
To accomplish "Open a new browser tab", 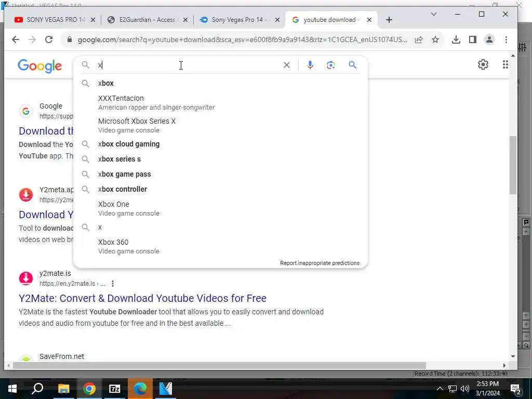I will (389, 20).
